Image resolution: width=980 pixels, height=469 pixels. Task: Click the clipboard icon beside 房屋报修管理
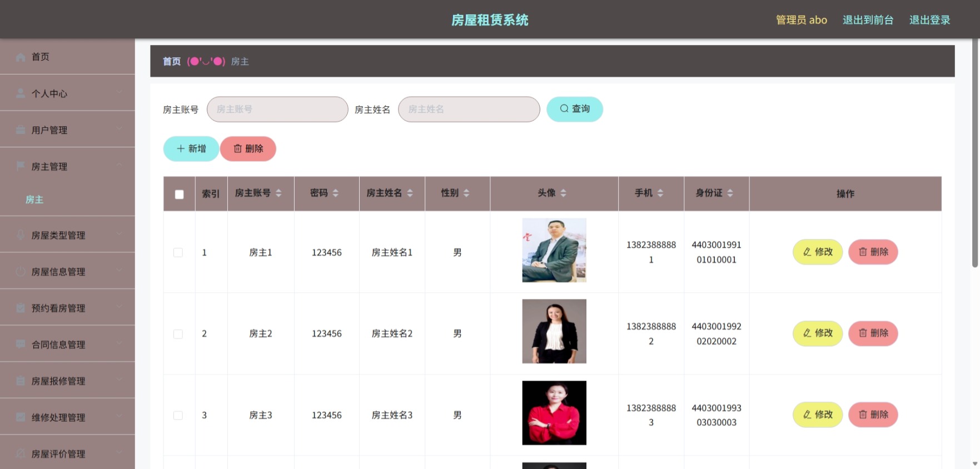21,381
